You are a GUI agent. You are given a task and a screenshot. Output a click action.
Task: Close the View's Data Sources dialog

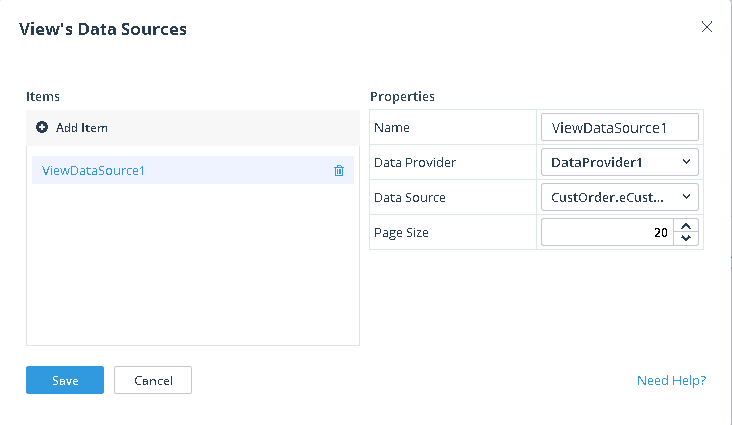(707, 27)
